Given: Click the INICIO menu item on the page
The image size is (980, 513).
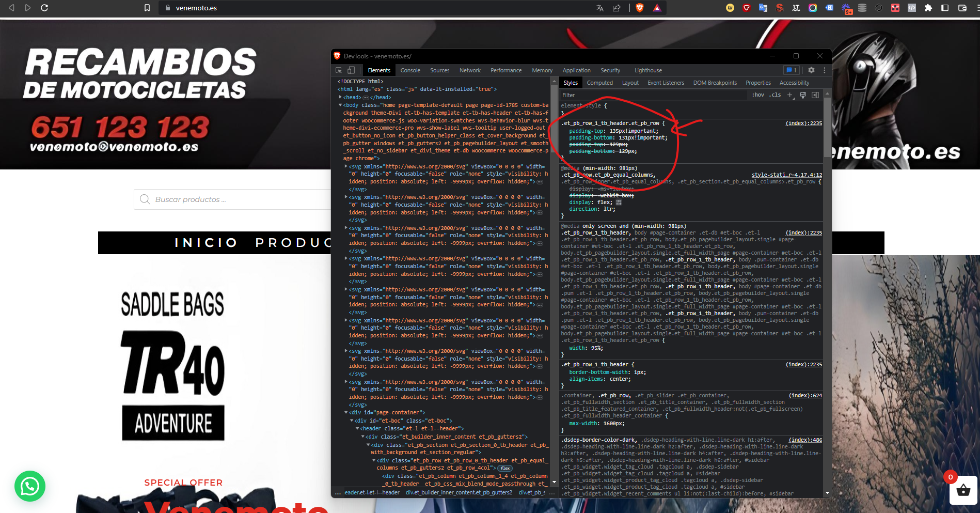Looking at the screenshot, I should click(x=206, y=243).
